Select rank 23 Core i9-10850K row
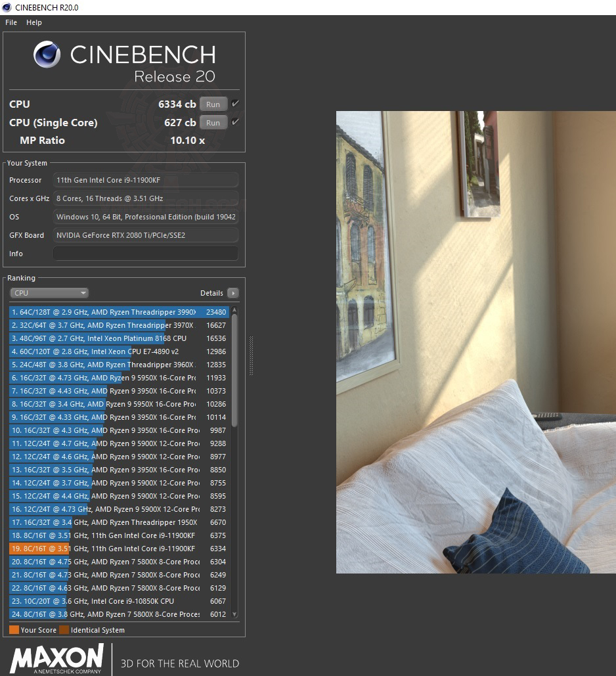 [x=119, y=601]
